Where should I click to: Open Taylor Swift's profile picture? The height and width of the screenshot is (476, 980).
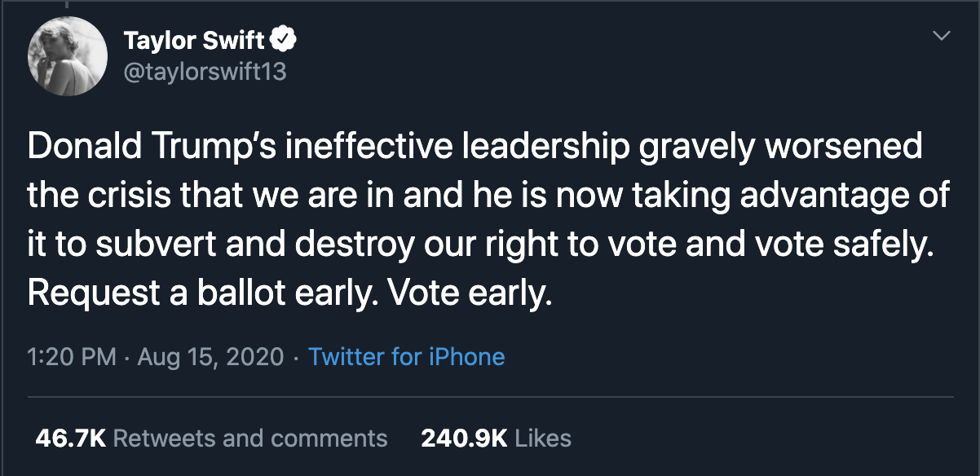coord(67,56)
